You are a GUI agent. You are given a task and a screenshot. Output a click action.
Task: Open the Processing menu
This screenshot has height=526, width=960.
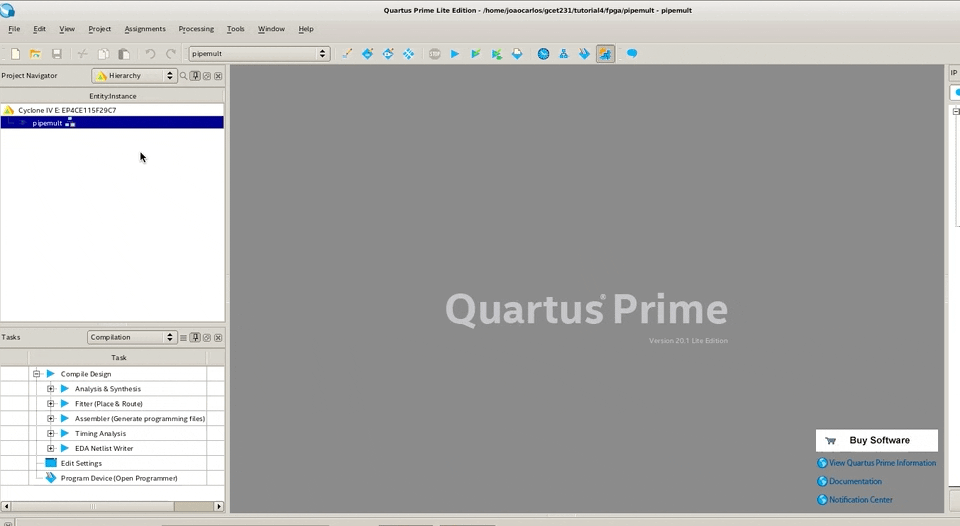[196, 29]
